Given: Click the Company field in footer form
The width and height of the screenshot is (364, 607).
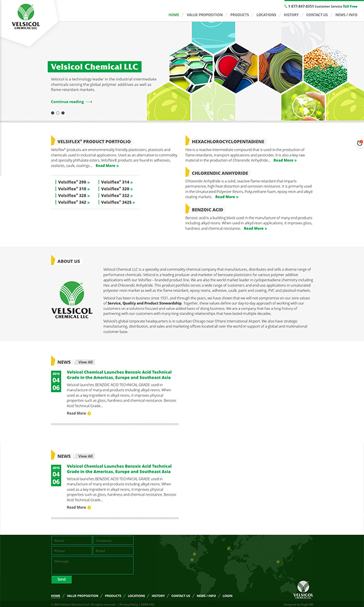Looking at the screenshot, I should point(113,540).
